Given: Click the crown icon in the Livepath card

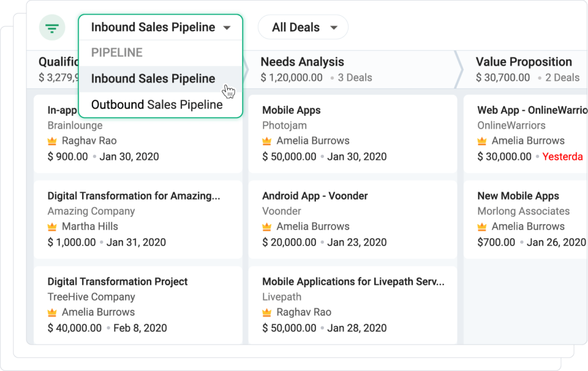Looking at the screenshot, I should (x=266, y=312).
